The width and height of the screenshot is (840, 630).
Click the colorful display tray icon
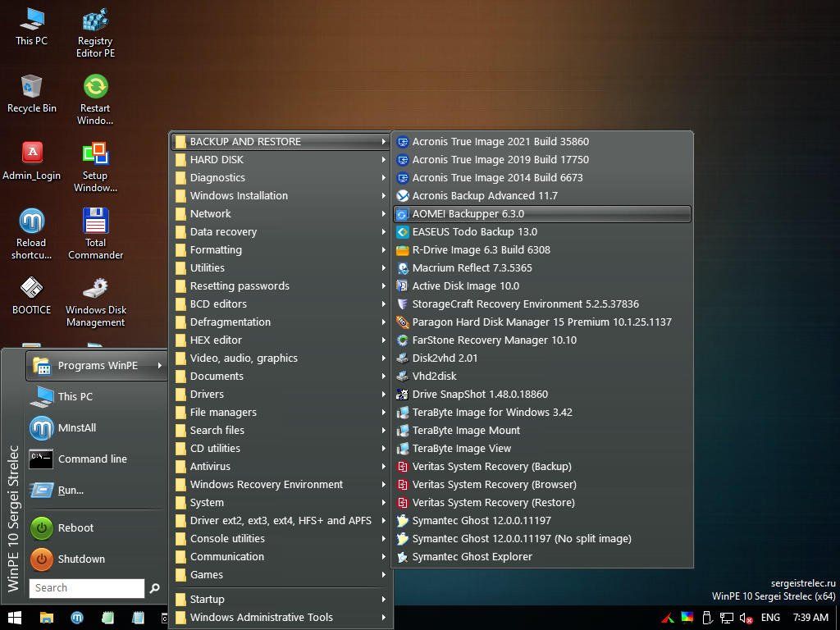click(x=687, y=618)
